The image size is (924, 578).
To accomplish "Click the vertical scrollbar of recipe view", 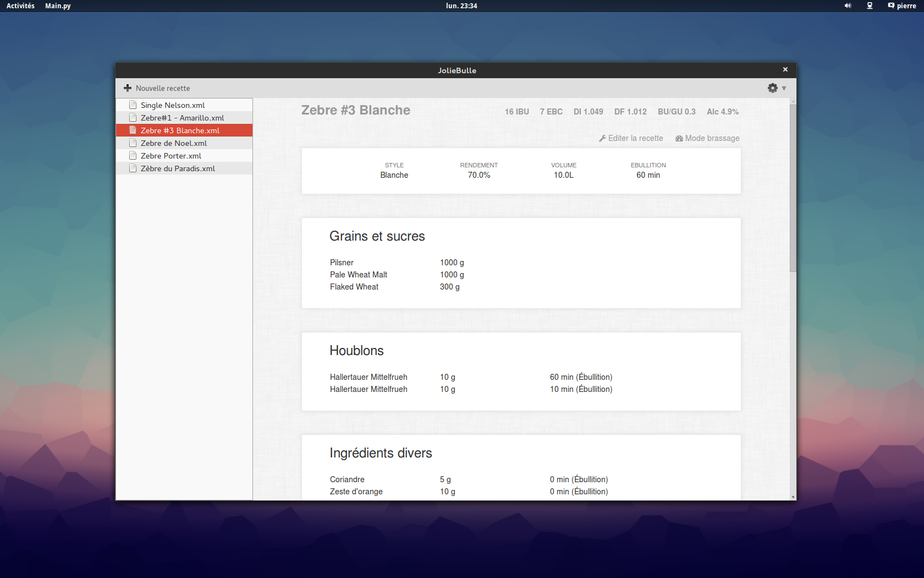I will (793, 187).
